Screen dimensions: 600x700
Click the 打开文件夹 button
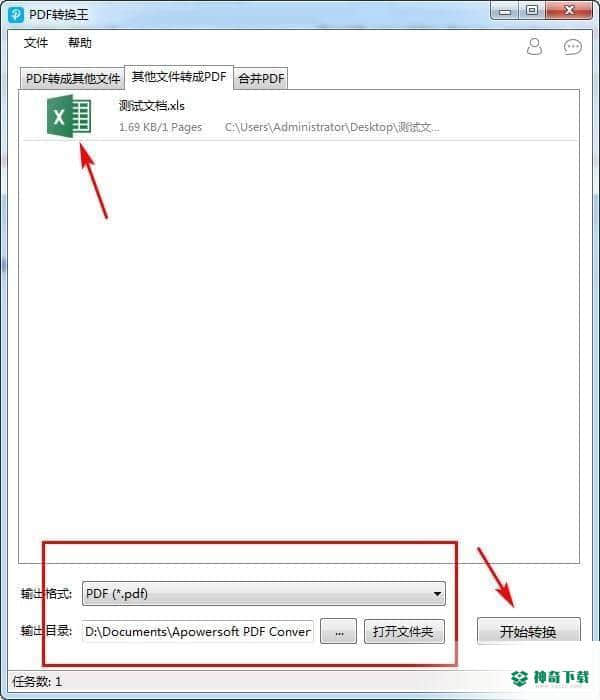[404, 632]
